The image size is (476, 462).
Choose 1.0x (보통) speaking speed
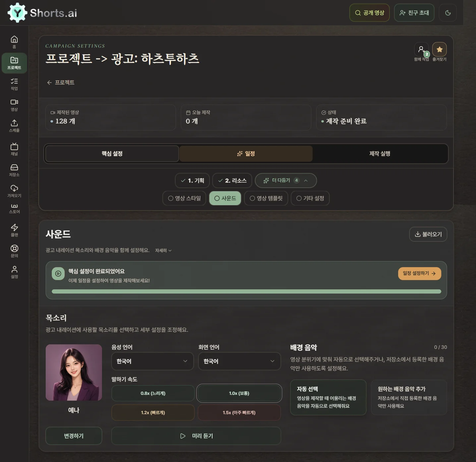click(x=239, y=393)
